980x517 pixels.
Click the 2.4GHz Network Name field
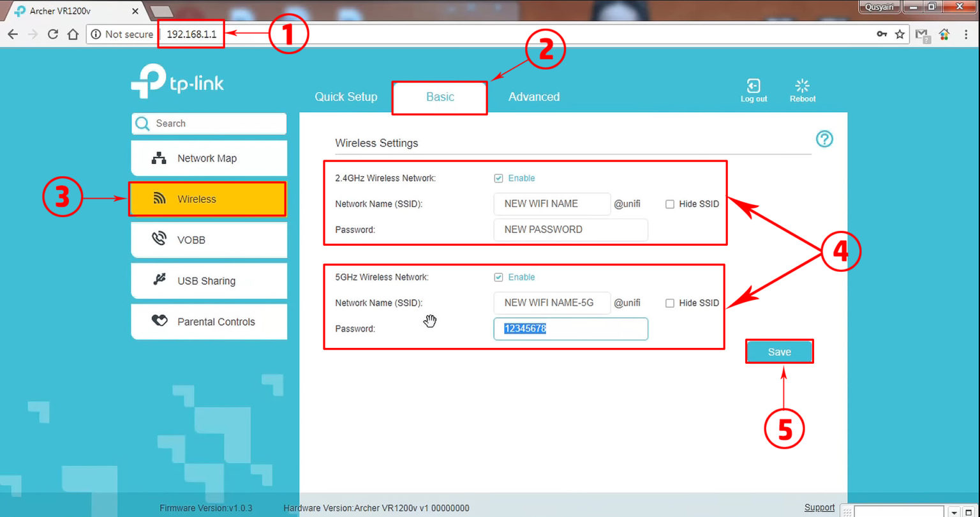point(552,204)
